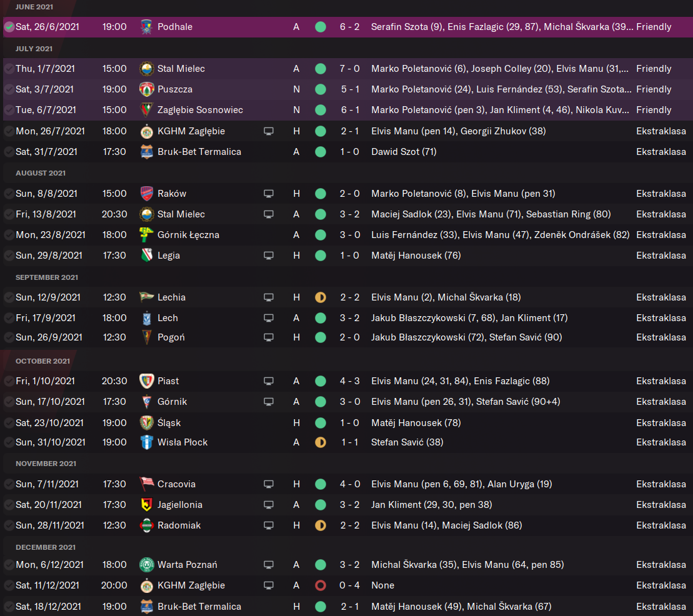
Task: Click scorers 'Jan Kliment (29, 30, pen 38)'
Action: 432,505
